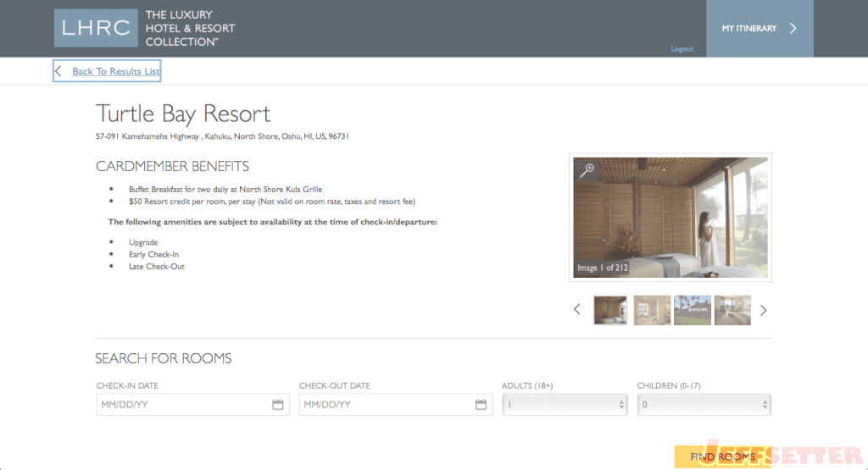Open the large spa image preview
This screenshot has width=868, height=470.
pos(670,218)
